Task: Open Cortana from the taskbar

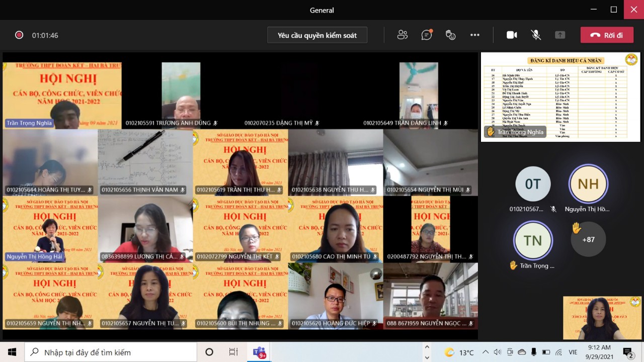Action: click(209, 352)
